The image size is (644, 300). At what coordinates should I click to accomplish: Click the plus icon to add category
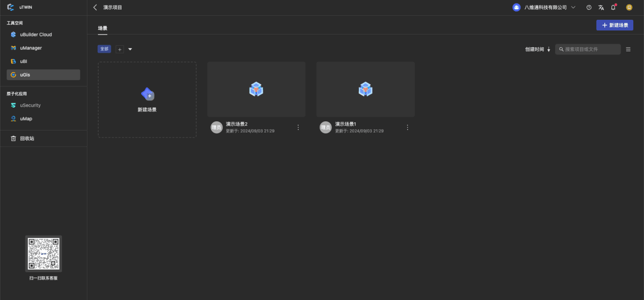(x=120, y=49)
